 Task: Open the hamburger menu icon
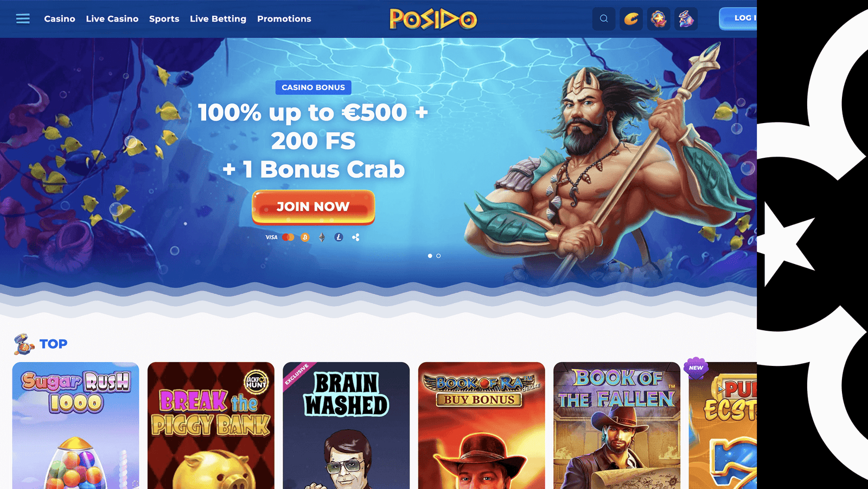point(23,19)
